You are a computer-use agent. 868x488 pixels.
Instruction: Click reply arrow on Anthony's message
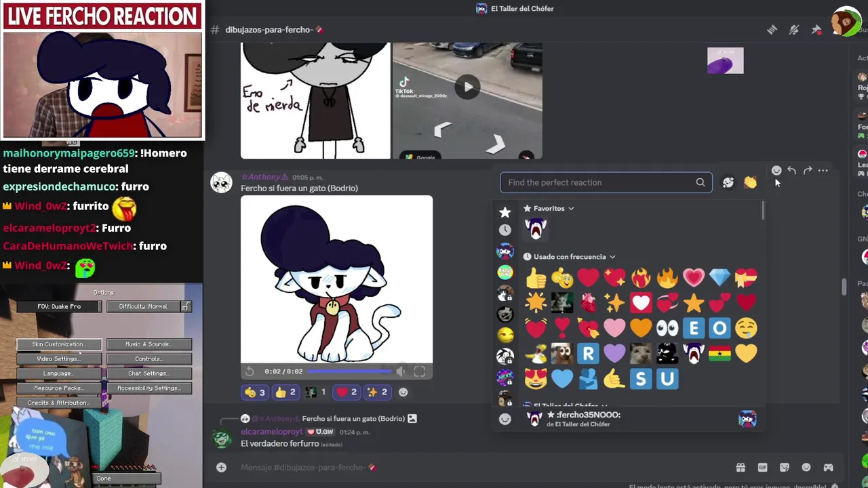(791, 171)
